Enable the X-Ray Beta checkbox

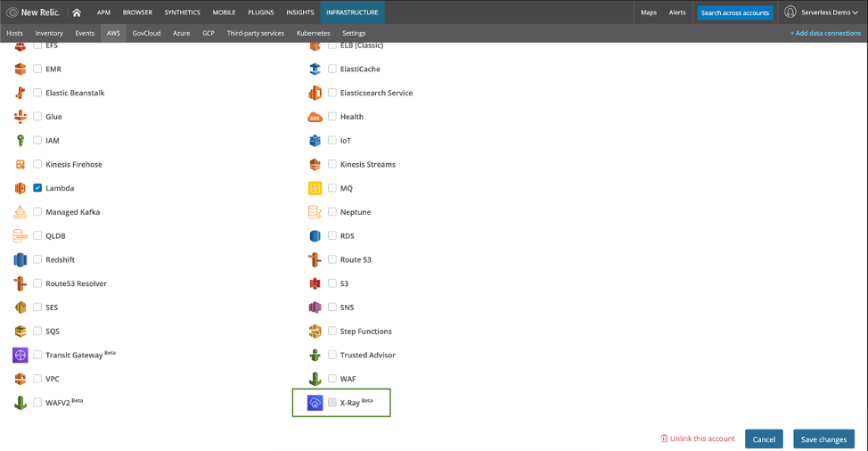332,402
